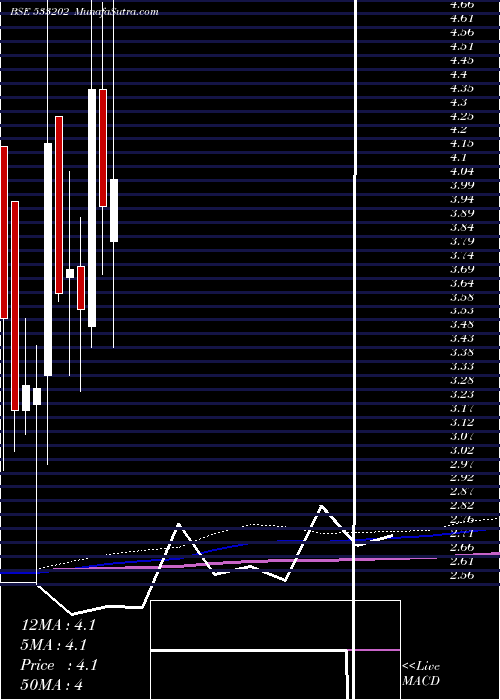Click the 3.99 price axis label

coord(462,185)
